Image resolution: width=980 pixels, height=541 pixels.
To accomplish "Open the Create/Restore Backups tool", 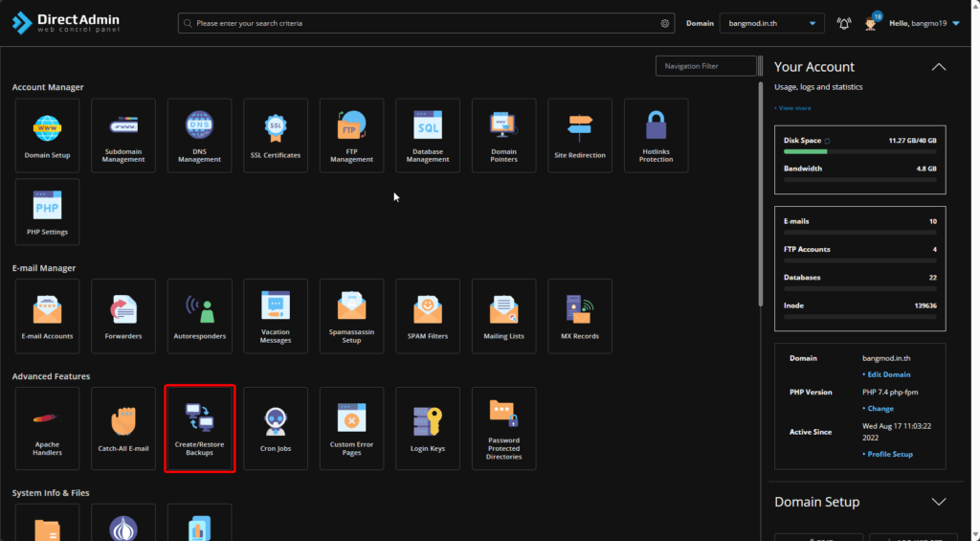I will point(199,428).
